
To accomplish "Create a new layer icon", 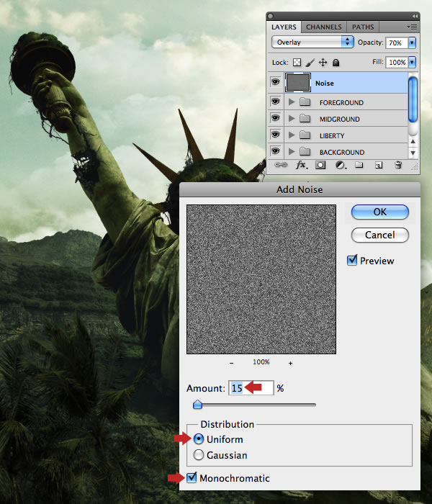I will [379, 165].
